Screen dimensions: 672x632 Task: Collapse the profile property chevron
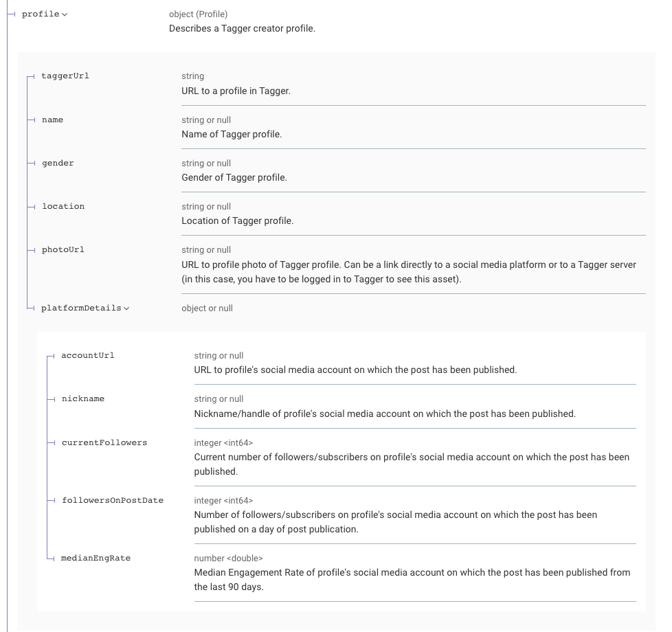(x=65, y=14)
